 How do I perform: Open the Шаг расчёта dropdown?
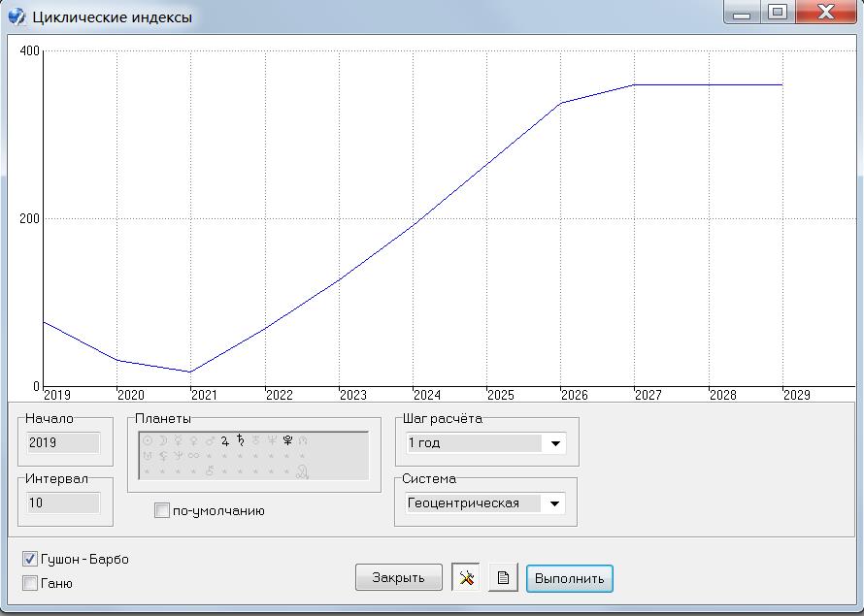(555, 443)
